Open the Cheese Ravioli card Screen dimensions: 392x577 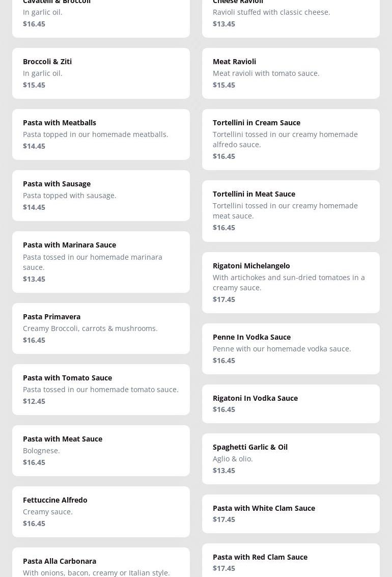tap(291, 15)
